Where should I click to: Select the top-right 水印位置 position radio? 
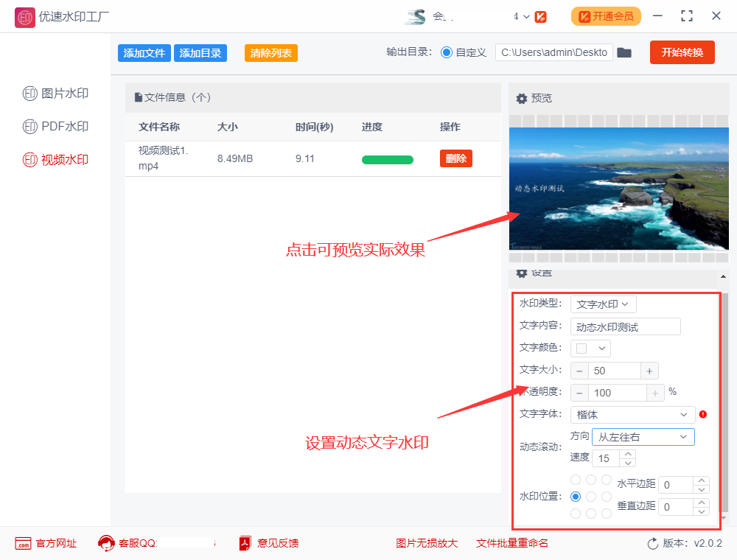[x=607, y=480]
